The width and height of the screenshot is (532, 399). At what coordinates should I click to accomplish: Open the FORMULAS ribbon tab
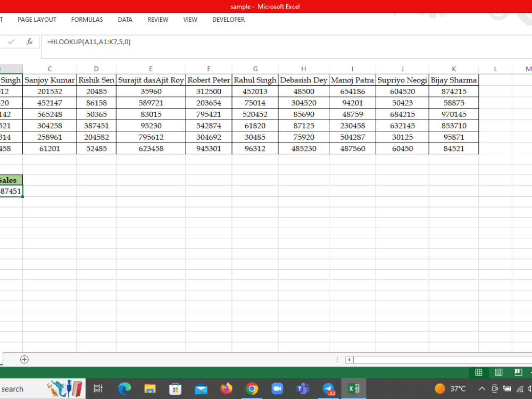point(87,20)
